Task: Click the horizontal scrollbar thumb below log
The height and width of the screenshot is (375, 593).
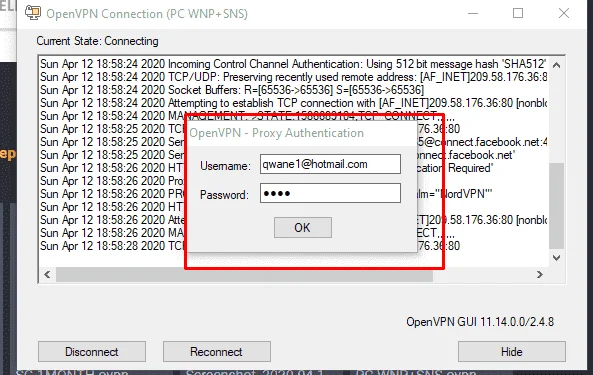Action: click(244, 274)
